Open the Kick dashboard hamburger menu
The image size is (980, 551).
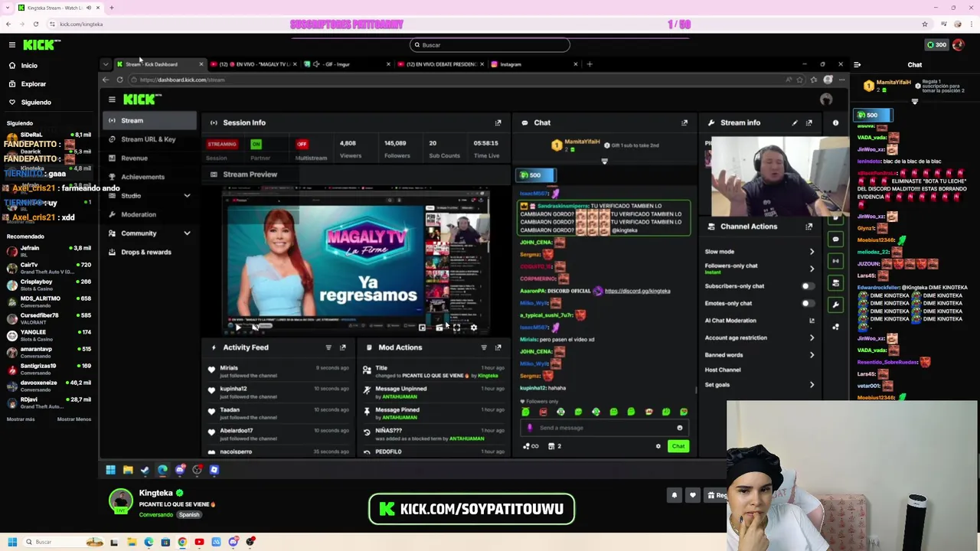(x=112, y=99)
